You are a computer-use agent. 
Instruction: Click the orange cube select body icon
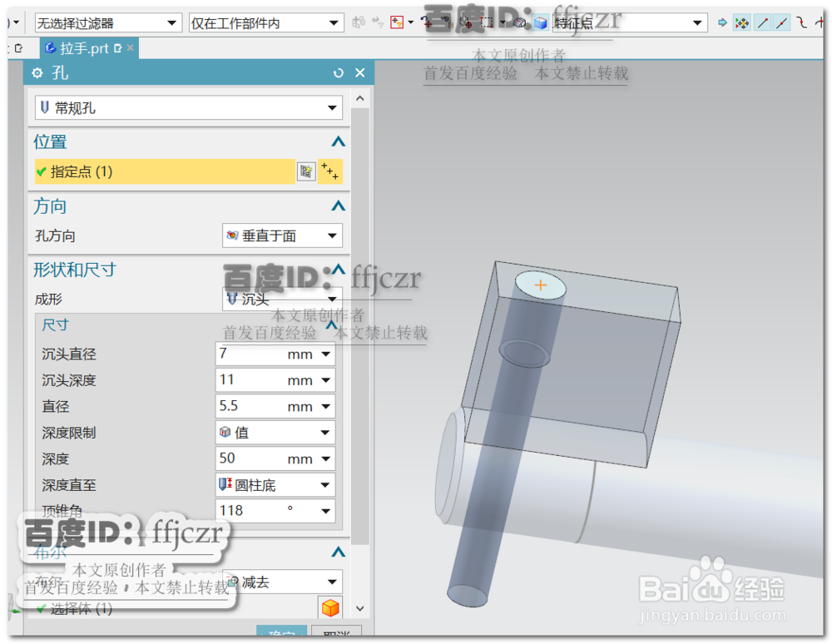[x=330, y=608]
